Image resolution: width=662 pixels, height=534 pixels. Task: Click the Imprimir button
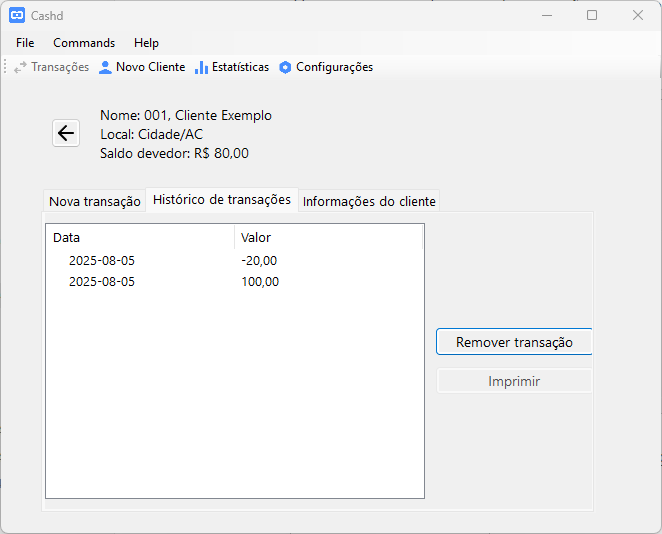pos(514,381)
